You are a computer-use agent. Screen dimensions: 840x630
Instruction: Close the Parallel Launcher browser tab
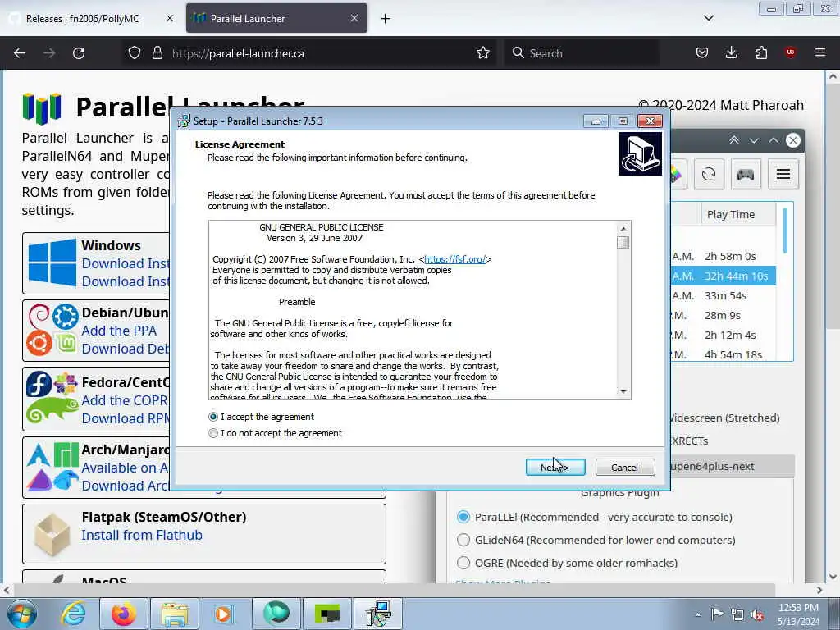coord(354,18)
